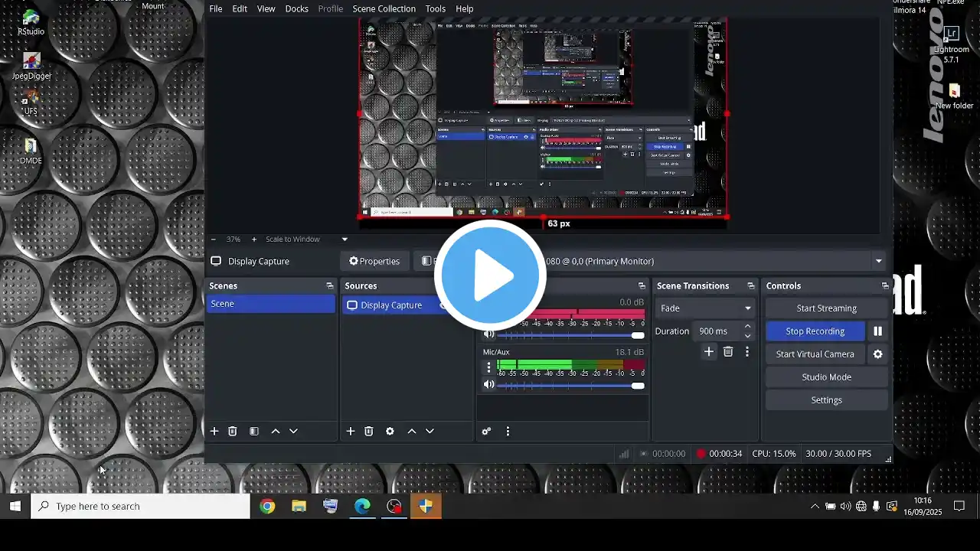Screen dimensions: 980x551
Task: Click the Mic/Aux volume slider handle
Action: tap(638, 386)
